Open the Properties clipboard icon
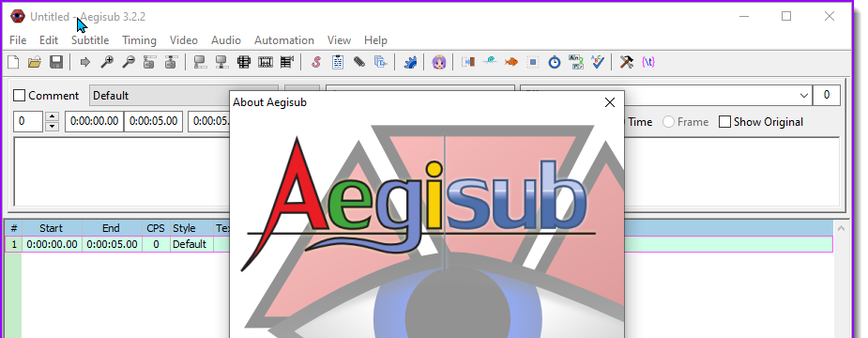Viewport: 868px width, 338px height. [x=338, y=62]
